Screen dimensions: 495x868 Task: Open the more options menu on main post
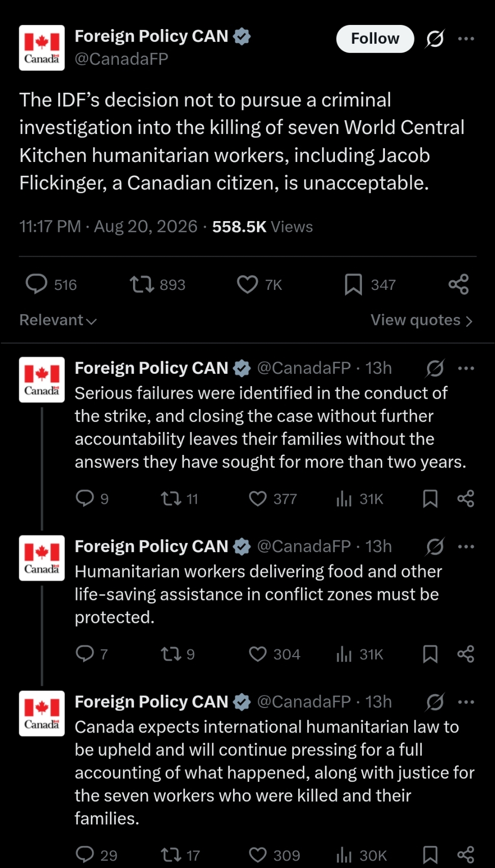coord(466,39)
